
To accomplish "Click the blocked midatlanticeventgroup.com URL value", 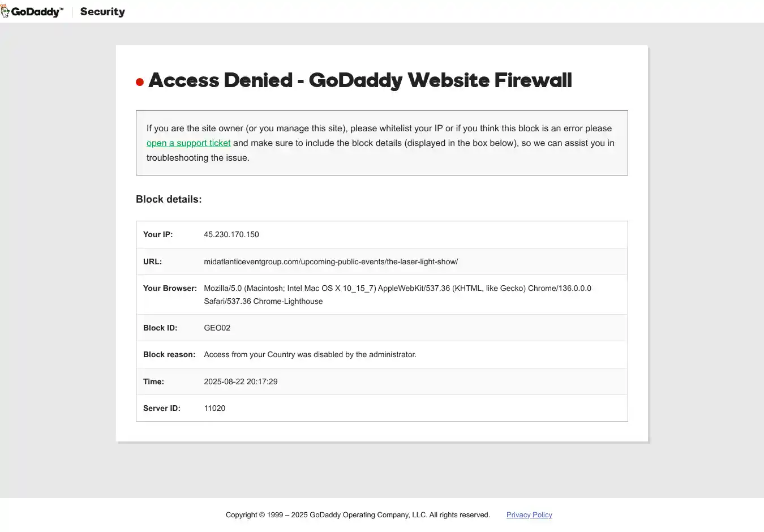I will pyautogui.click(x=331, y=261).
